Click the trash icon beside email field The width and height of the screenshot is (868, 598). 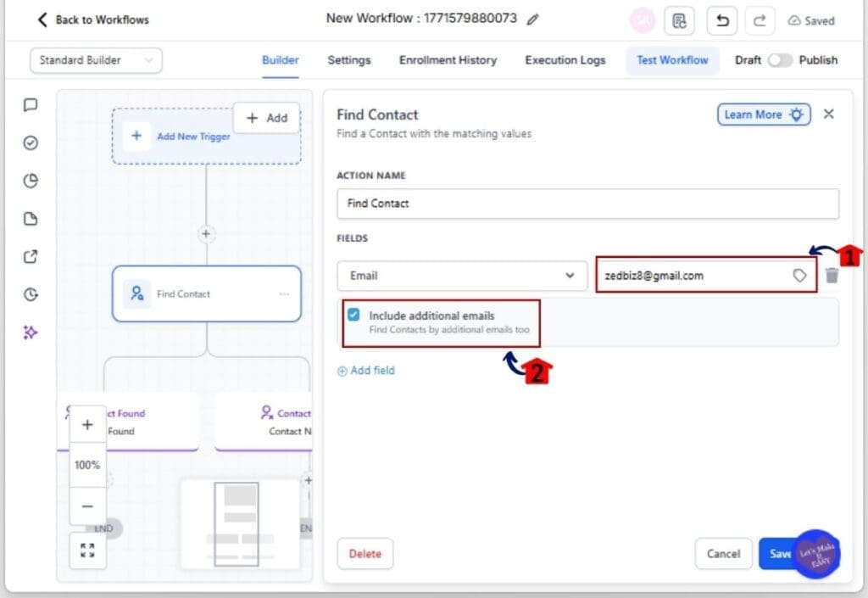(832, 276)
